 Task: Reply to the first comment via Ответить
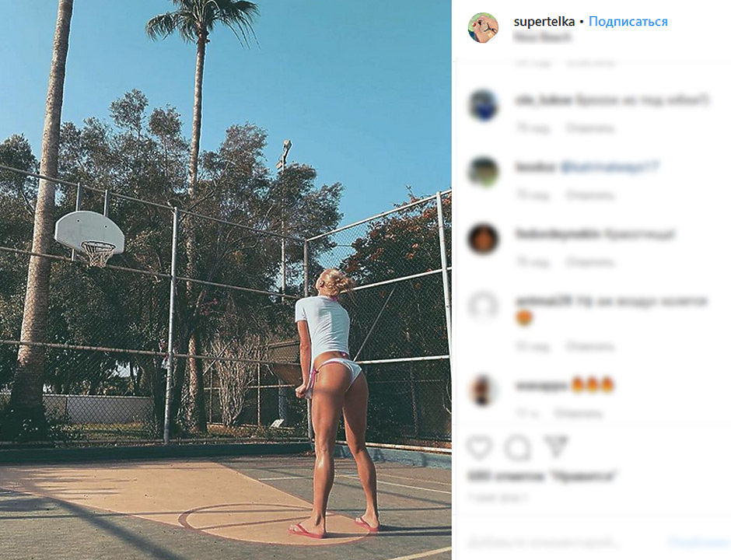pyautogui.click(x=590, y=128)
